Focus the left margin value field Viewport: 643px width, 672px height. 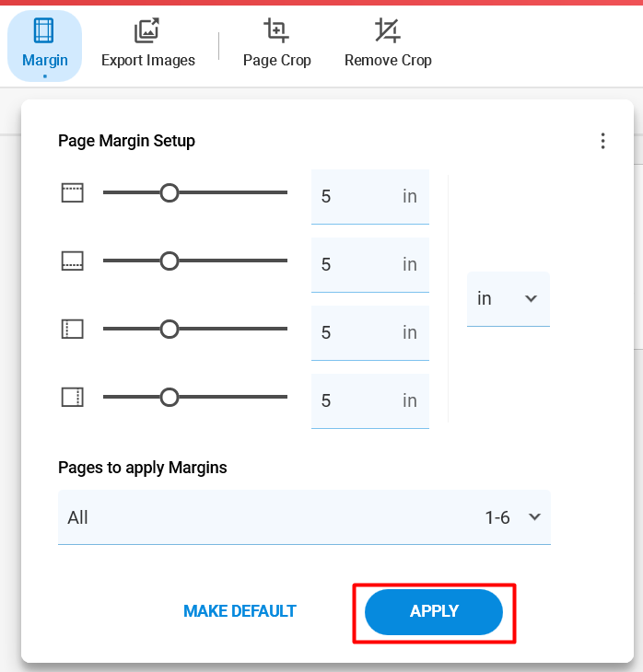click(370, 333)
